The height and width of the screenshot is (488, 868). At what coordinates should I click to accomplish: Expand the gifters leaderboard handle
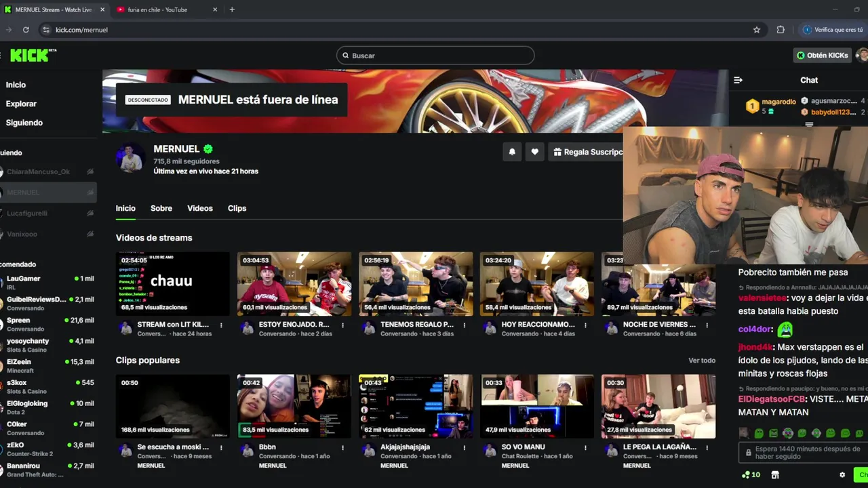[808, 124]
